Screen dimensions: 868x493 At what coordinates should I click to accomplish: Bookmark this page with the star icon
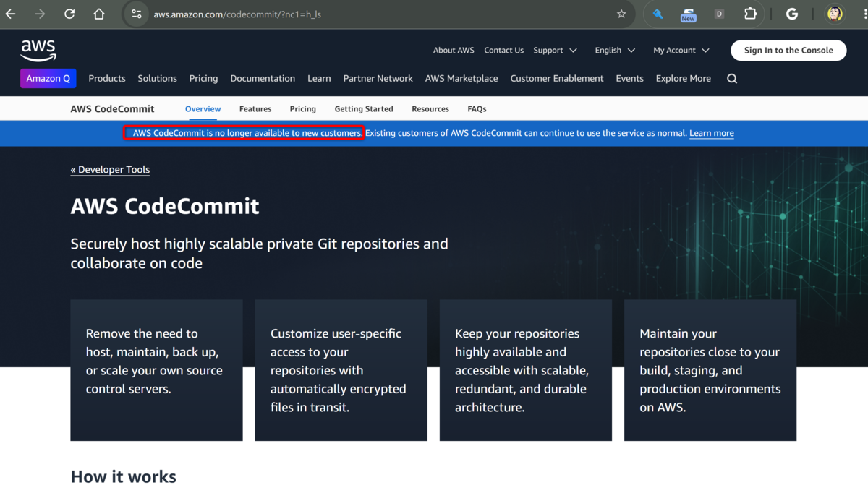(621, 14)
